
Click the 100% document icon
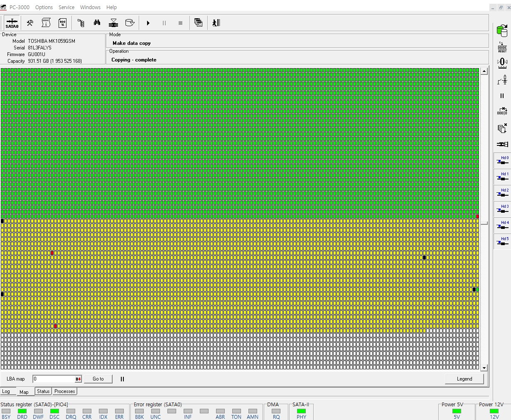click(63, 23)
